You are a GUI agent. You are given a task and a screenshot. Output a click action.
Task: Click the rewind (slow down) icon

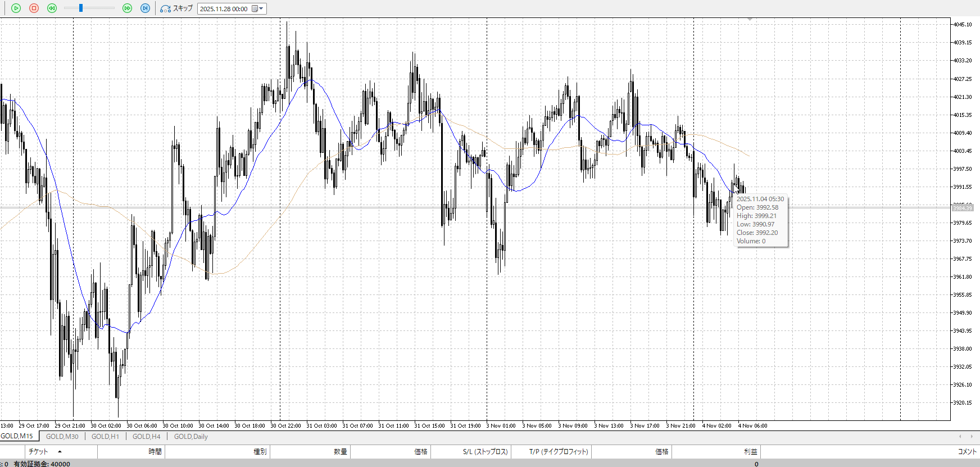click(x=52, y=8)
